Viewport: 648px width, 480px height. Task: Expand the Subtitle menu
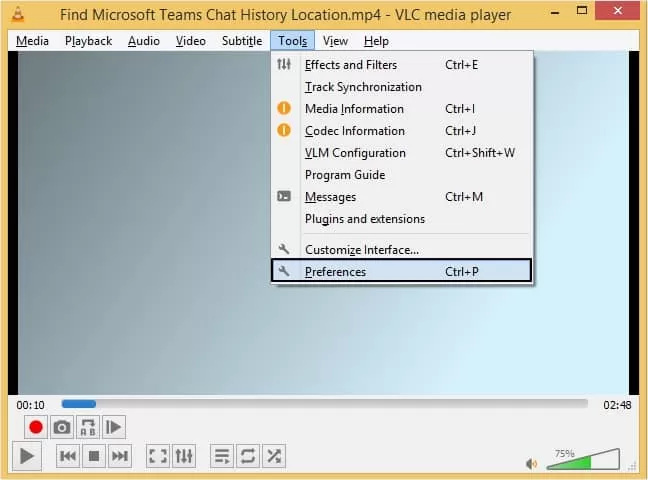(x=242, y=41)
